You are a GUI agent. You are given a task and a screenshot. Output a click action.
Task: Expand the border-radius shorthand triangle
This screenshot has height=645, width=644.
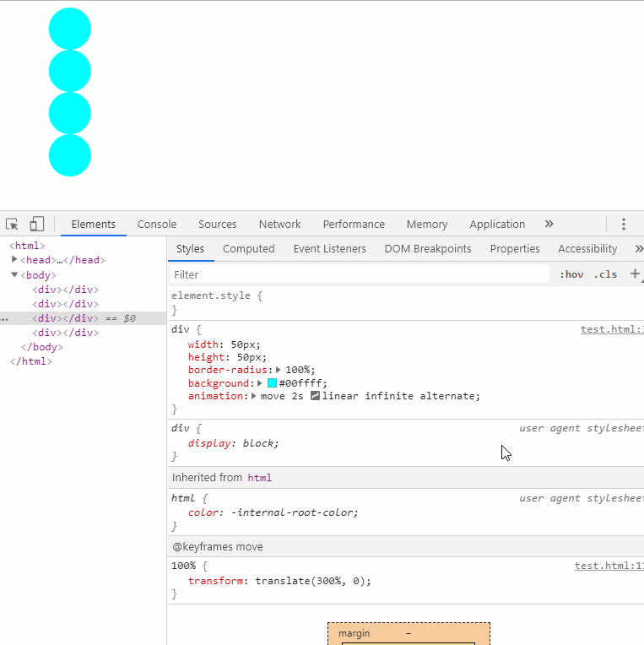click(279, 370)
